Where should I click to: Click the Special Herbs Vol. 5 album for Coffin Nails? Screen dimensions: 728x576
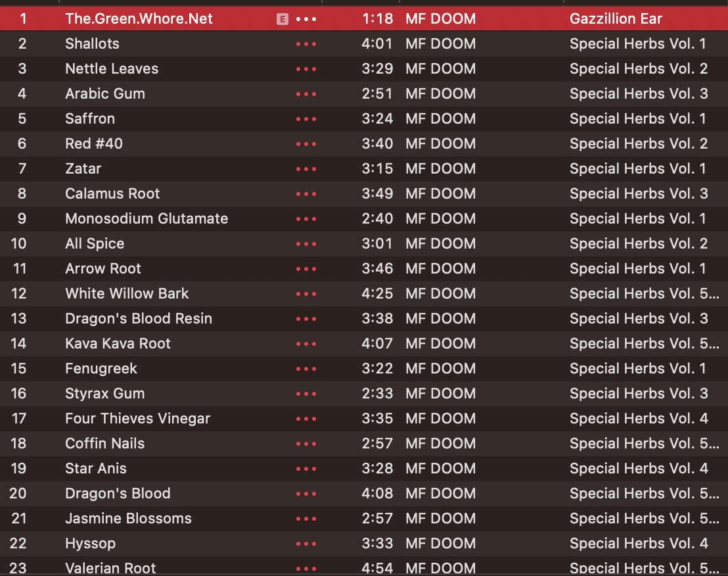pos(645,444)
